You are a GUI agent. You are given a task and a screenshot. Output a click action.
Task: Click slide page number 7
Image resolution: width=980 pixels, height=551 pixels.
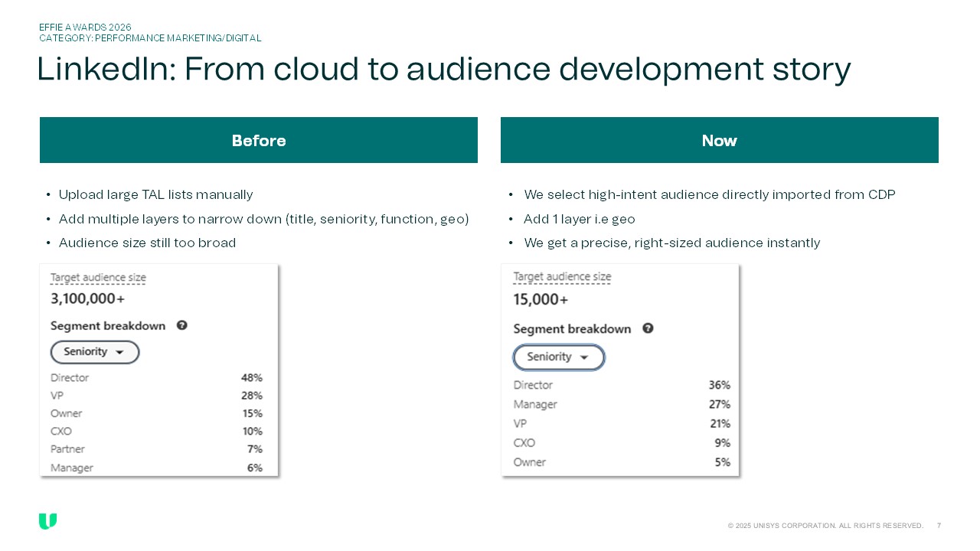tap(939, 526)
